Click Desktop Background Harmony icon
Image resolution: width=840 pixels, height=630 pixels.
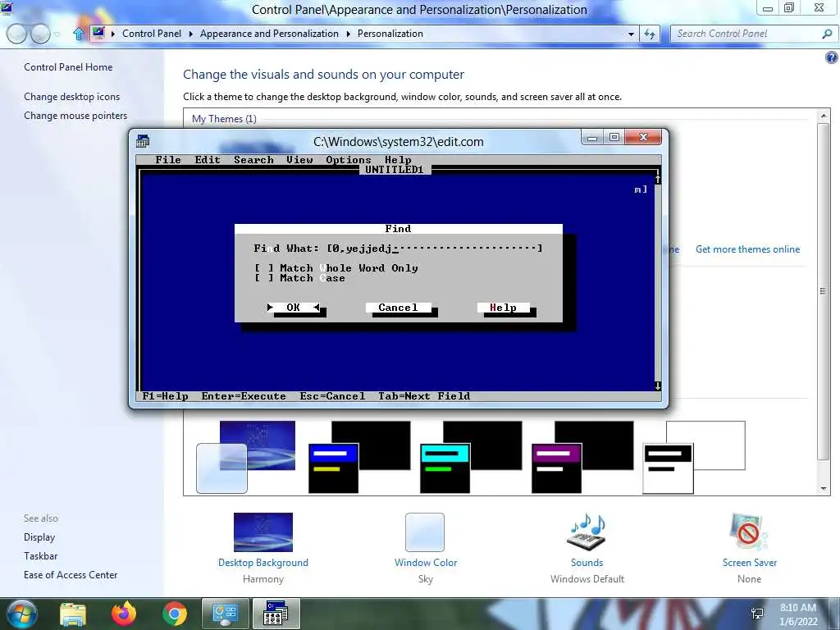click(263, 532)
